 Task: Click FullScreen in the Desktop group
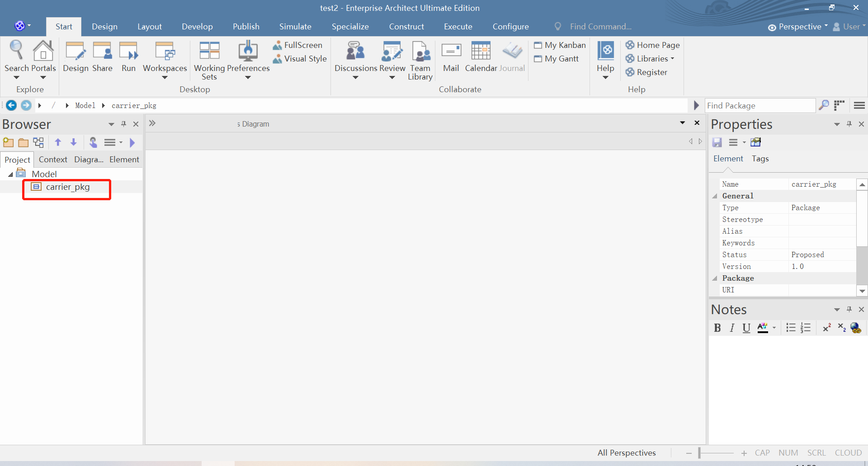297,45
